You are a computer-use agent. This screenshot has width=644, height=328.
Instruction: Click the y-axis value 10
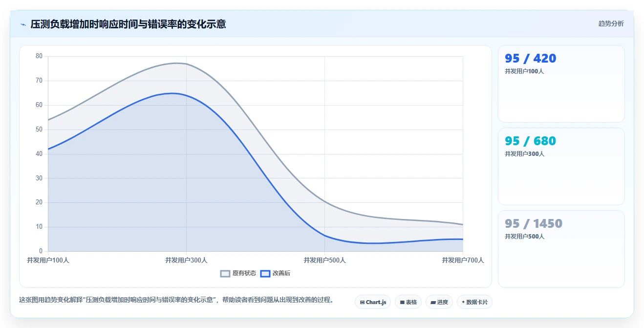39,227
